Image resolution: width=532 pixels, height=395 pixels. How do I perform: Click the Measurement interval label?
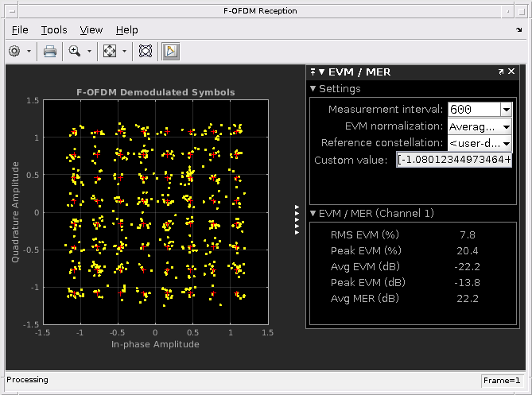pos(386,109)
